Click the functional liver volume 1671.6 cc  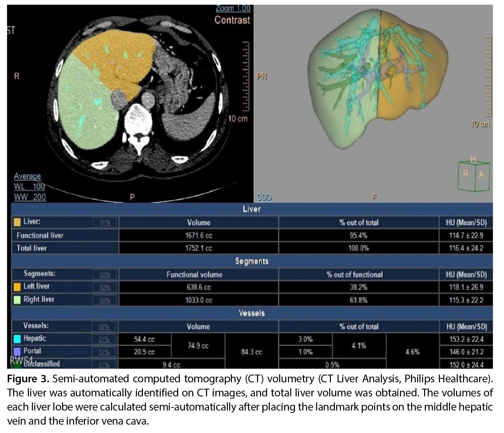[199, 236]
